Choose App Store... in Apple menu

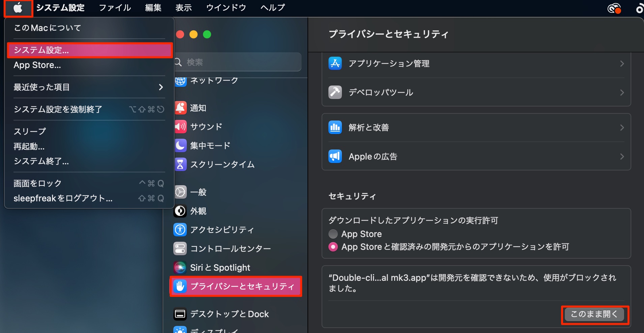(x=90, y=65)
